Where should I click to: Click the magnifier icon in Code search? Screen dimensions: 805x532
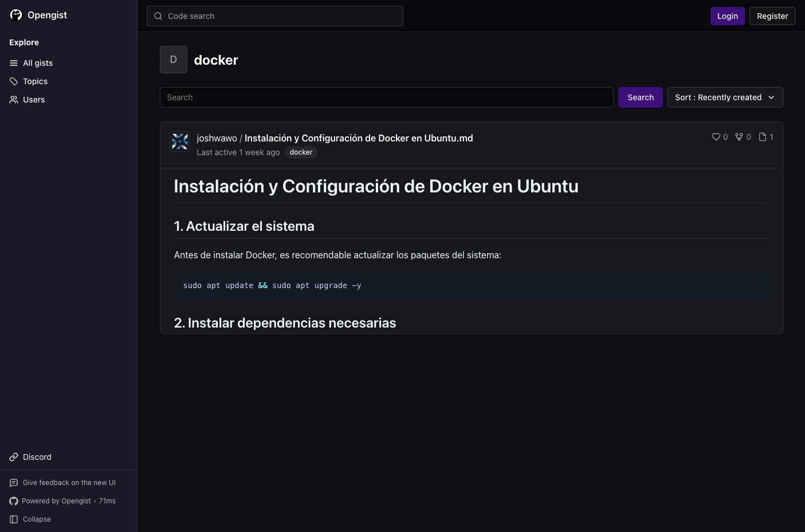click(x=158, y=16)
